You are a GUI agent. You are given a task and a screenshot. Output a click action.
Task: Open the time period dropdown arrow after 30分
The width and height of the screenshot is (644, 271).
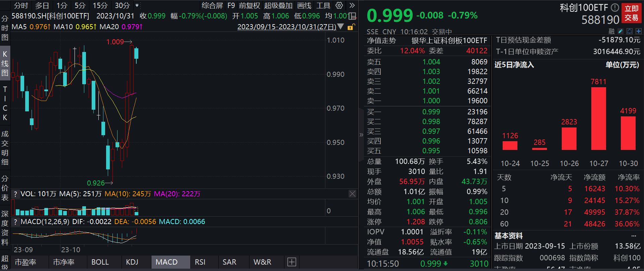coord(137,5)
